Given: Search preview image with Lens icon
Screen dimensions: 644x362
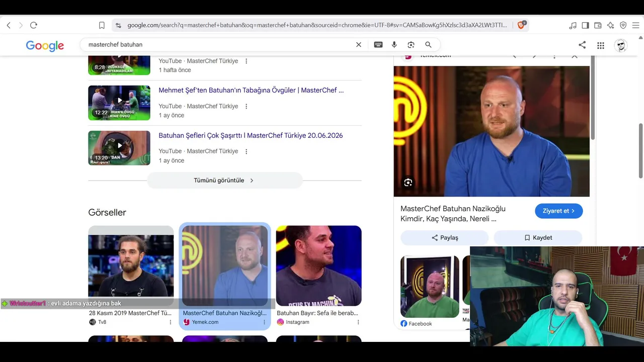Looking at the screenshot, I should coord(408,183).
